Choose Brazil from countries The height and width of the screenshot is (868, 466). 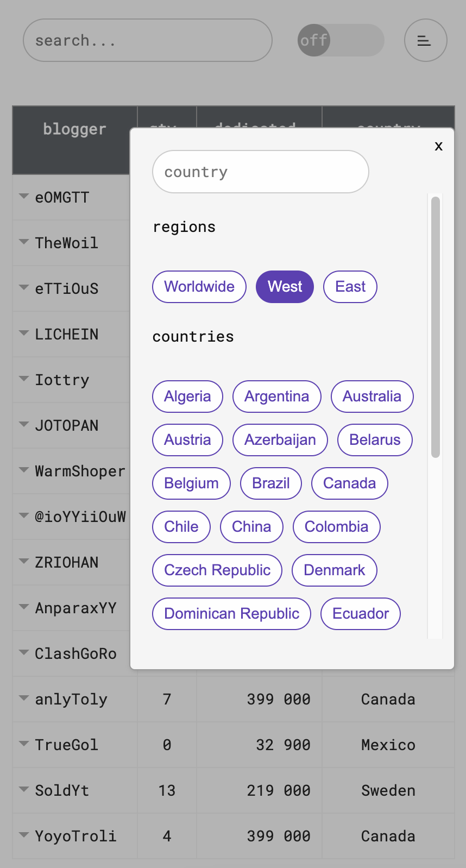pyautogui.click(x=271, y=483)
